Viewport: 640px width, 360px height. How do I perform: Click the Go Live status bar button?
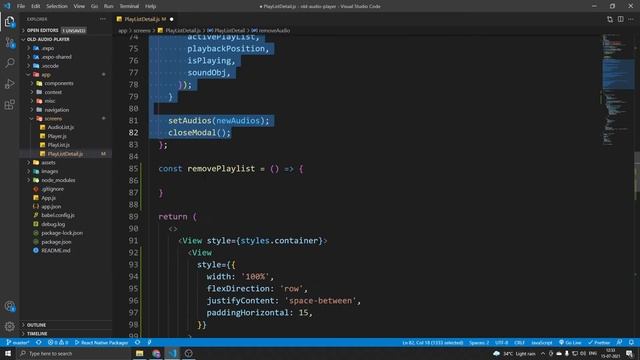570,342
